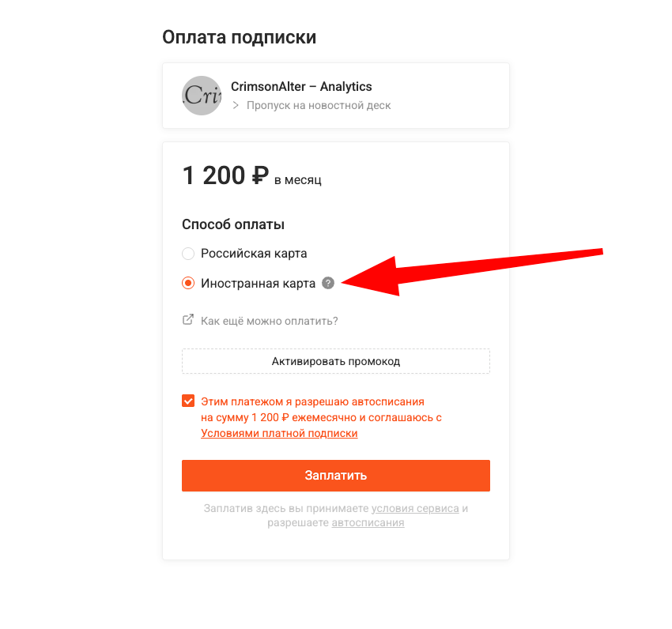Open the условия сервиса link
The image size is (672, 629).
click(x=415, y=508)
